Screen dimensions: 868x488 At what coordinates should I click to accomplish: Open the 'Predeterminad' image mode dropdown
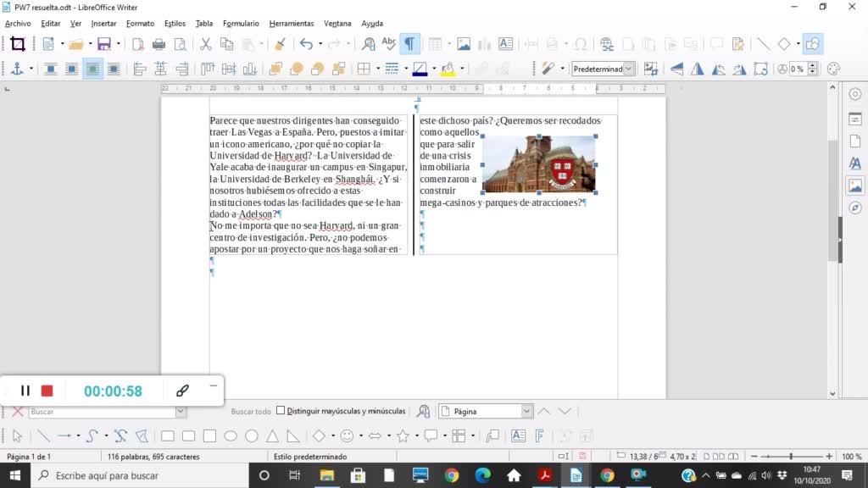630,69
